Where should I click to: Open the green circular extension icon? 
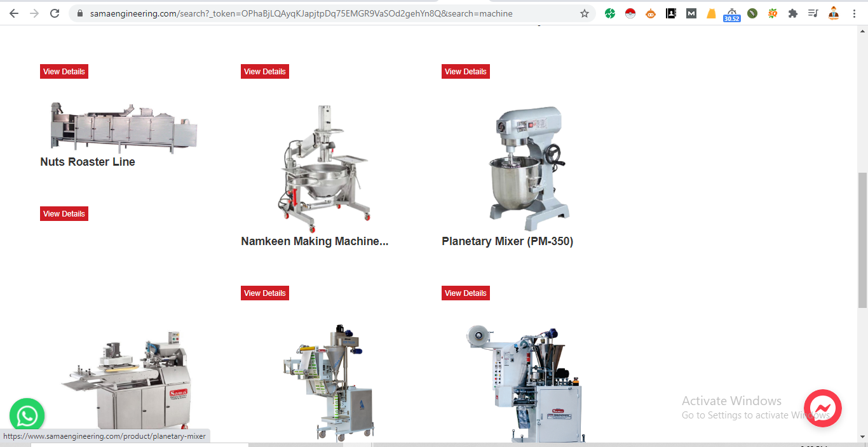click(610, 13)
